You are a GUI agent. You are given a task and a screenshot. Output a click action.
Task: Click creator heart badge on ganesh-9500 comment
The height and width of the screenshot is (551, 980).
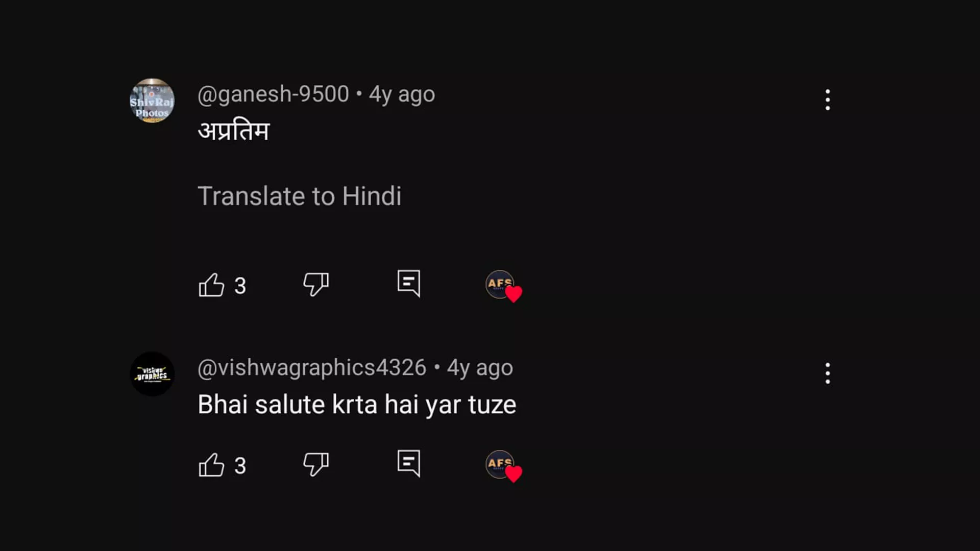tap(503, 286)
